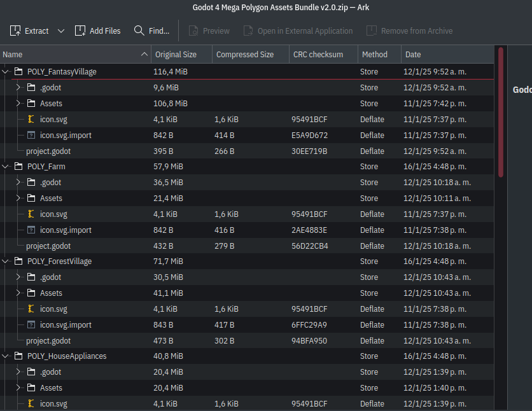Select the POLY_Farm folder icon

point(18,167)
